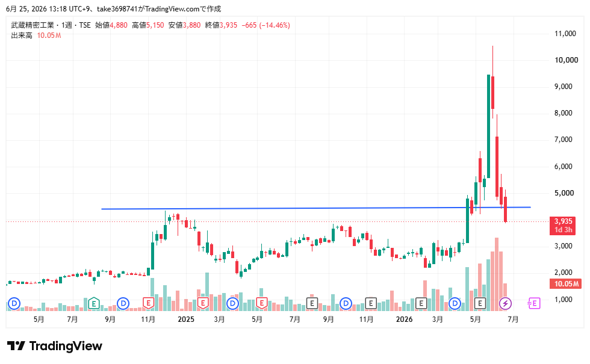The width and height of the screenshot is (590, 364).
Task: Click the blue D dividend marker left of 5月 2024
Action: click(14, 303)
